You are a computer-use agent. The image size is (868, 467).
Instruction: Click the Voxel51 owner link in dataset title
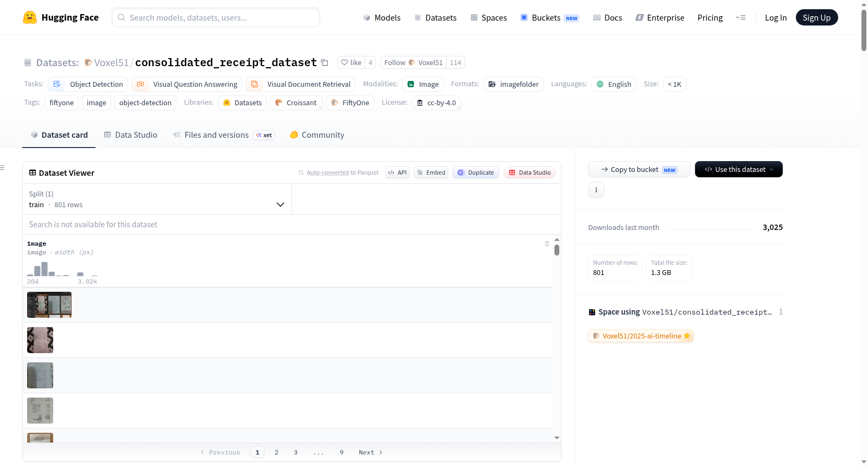pyautogui.click(x=111, y=62)
